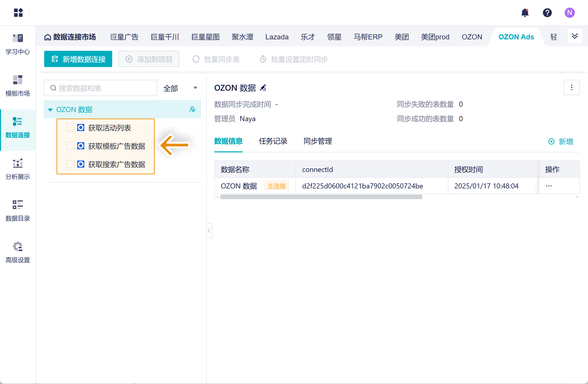Open the app grid launcher icon

[18, 13]
